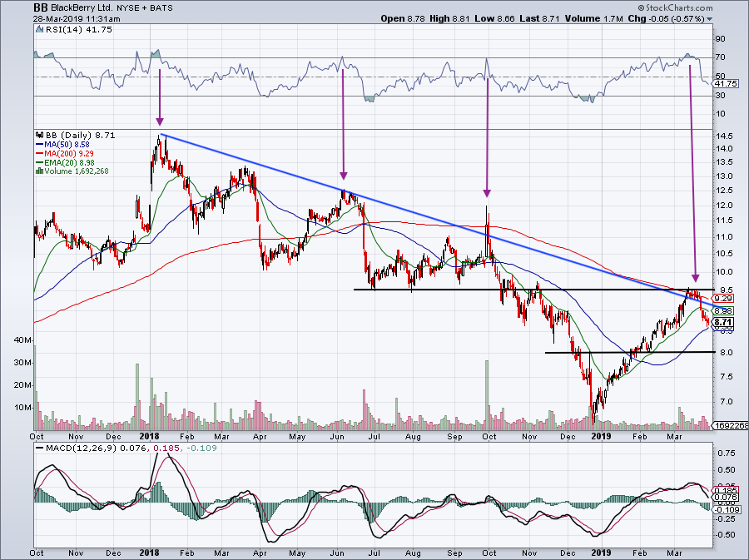Click the BB (Daily) candlestick legend icon
This screenshot has height=560, width=749.
point(40,135)
